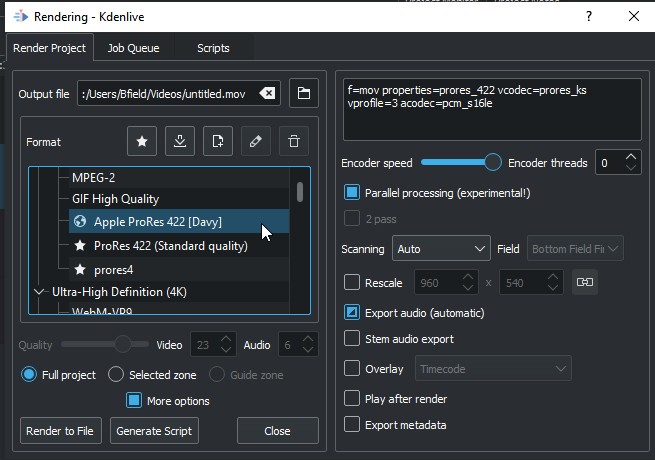
Task: Increase Audio quality value with up arrow
Action: [x=308, y=339]
